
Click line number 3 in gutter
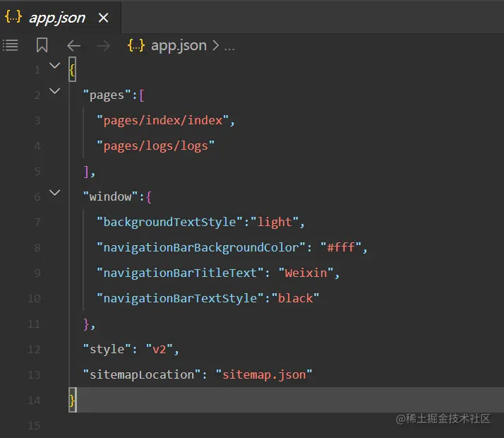pyautogui.click(x=37, y=121)
